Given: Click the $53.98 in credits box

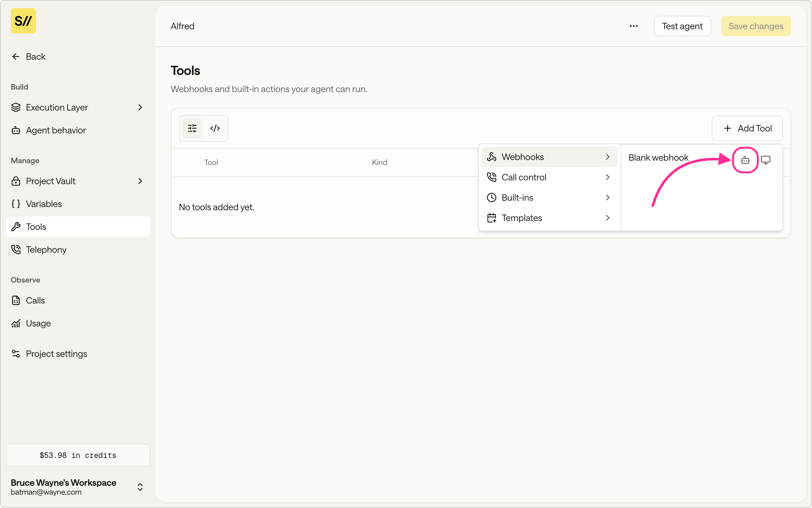Looking at the screenshot, I should (x=78, y=455).
